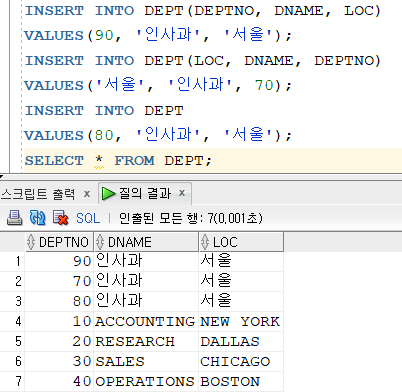Click the DALLAS cell

point(241,341)
